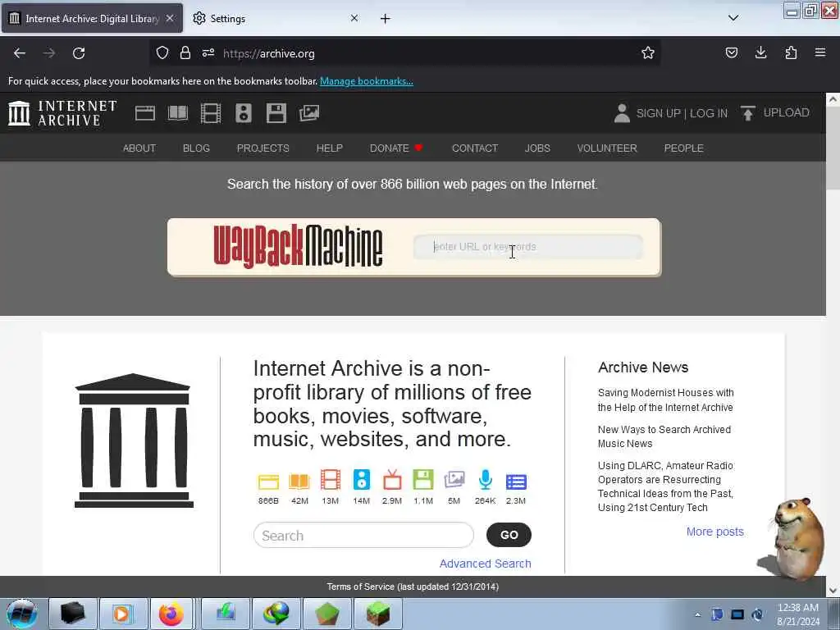Click the page vertical scrollbar thumb
The width and height of the screenshot is (840, 630).
pyautogui.click(x=833, y=148)
